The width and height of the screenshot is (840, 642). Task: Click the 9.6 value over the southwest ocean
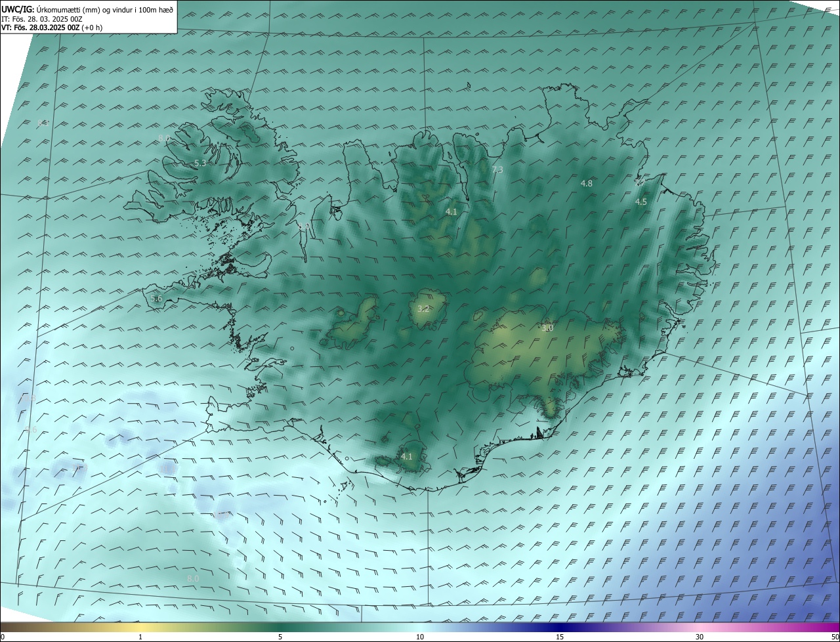[31, 429]
